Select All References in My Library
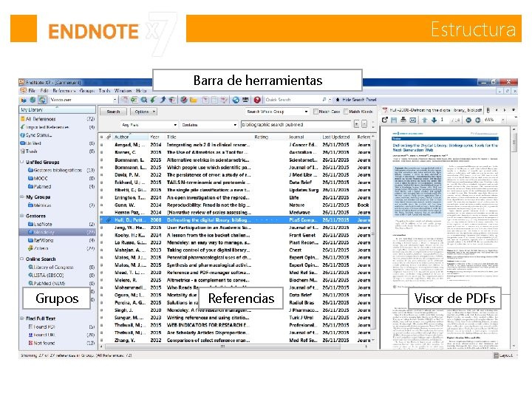Viewport: 532px width, 399px height. 58,119
